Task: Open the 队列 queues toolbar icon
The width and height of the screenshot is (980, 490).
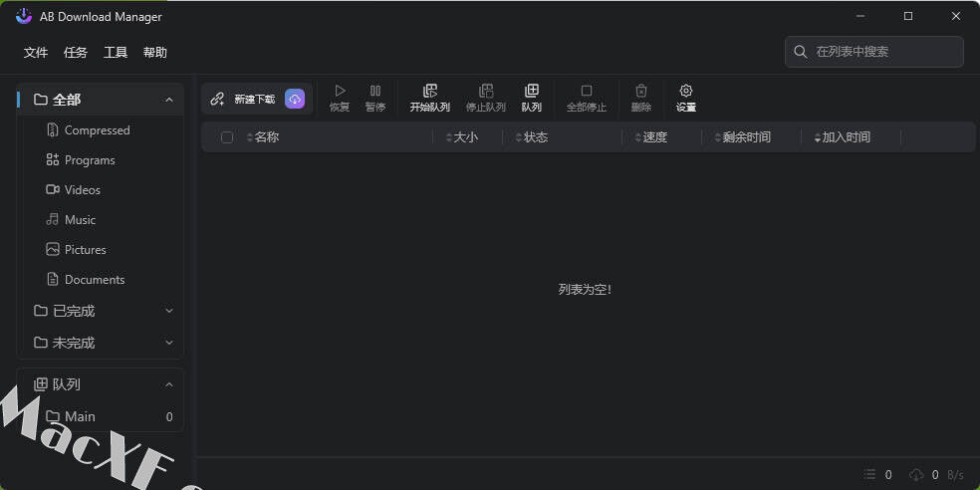Action: tap(531, 92)
